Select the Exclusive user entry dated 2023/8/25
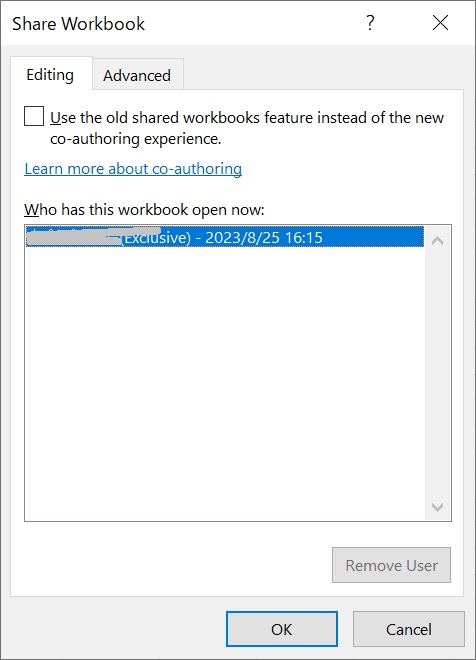The width and height of the screenshot is (476, 660). [x=225, y=237]
